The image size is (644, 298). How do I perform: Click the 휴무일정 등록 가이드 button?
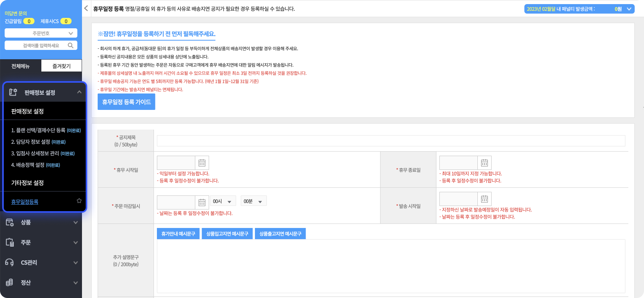(126, 102)
